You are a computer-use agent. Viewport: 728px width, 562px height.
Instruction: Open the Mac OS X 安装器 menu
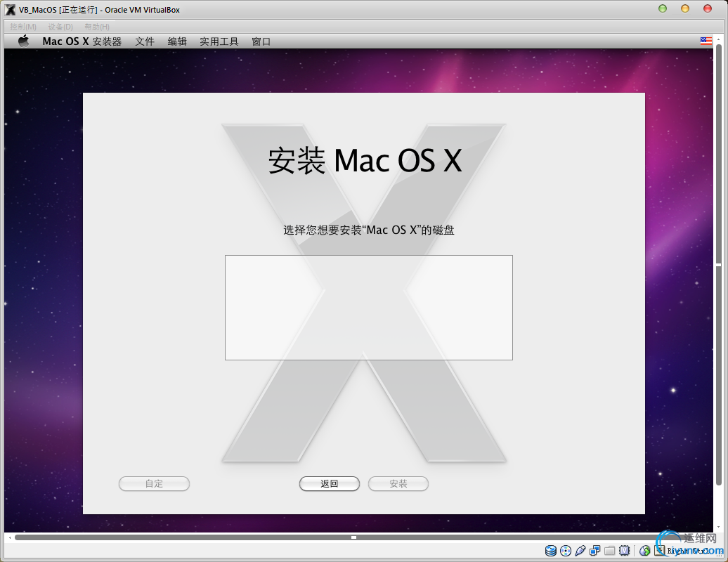[82, 41]
